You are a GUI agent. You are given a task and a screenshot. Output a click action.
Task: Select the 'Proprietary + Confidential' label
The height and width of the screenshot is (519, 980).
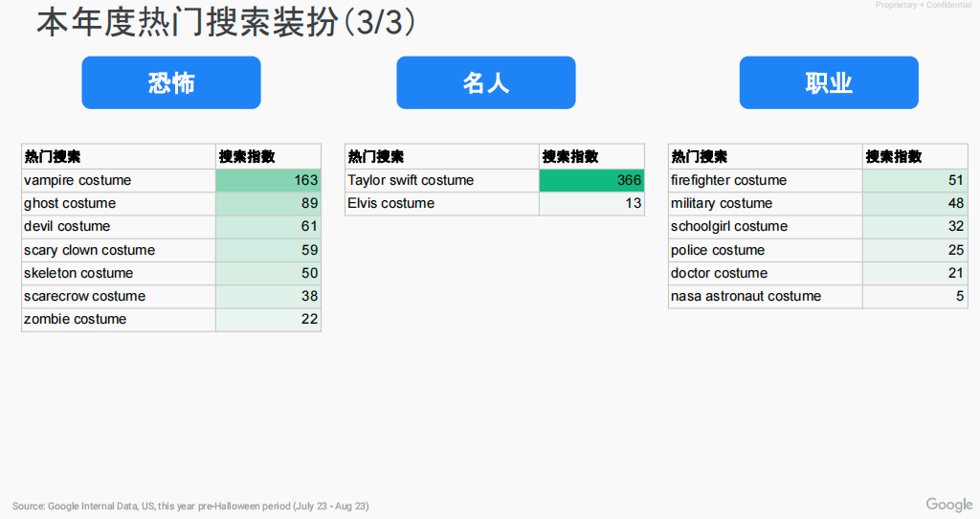(924, 5)
